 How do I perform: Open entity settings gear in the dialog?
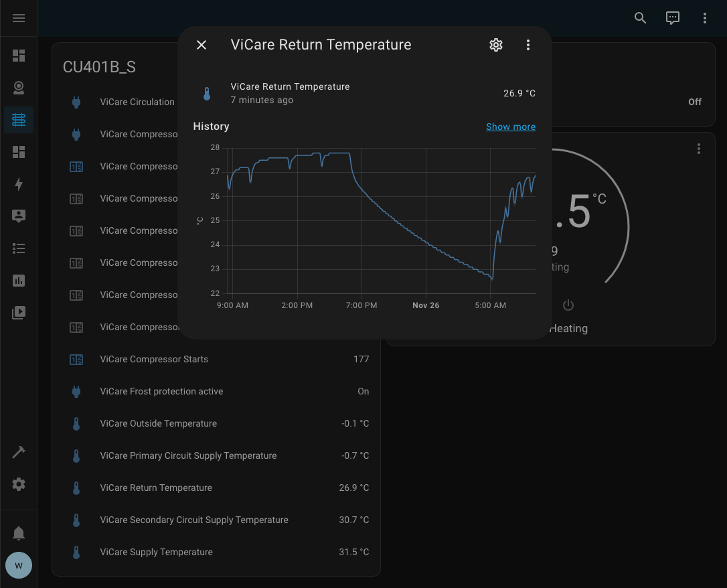coord(496,45)
